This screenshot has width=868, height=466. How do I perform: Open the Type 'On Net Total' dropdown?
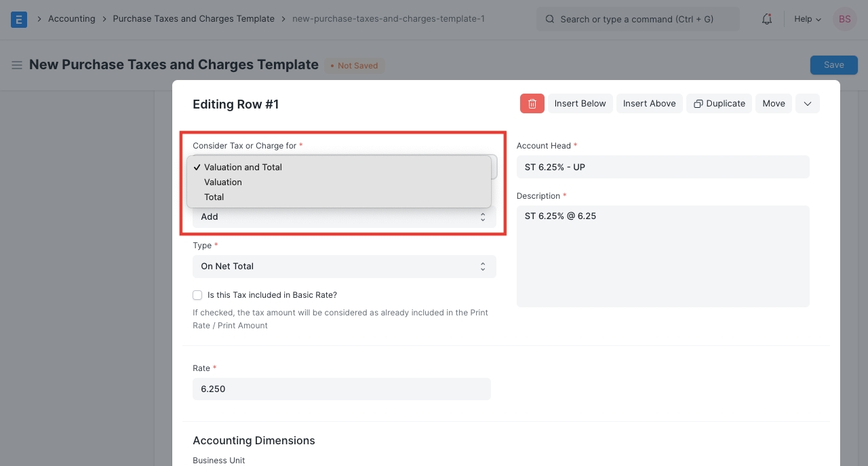(x=344, y=267)
